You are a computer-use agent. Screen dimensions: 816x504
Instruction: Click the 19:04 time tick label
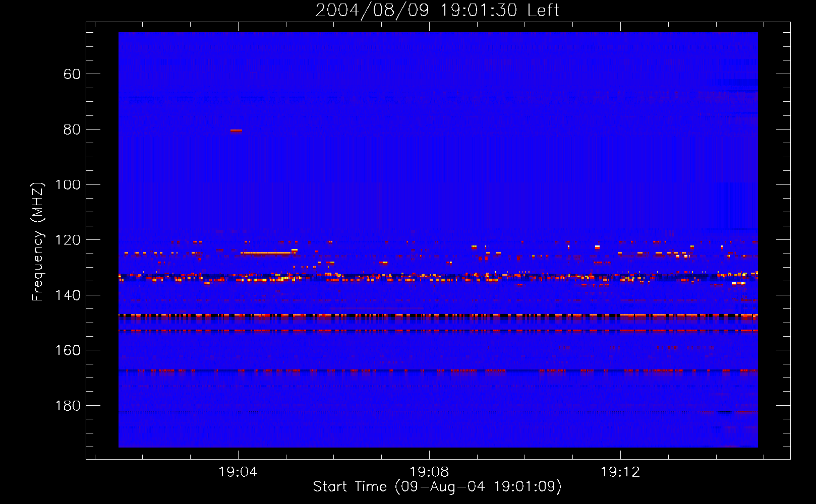coord(238,472)
